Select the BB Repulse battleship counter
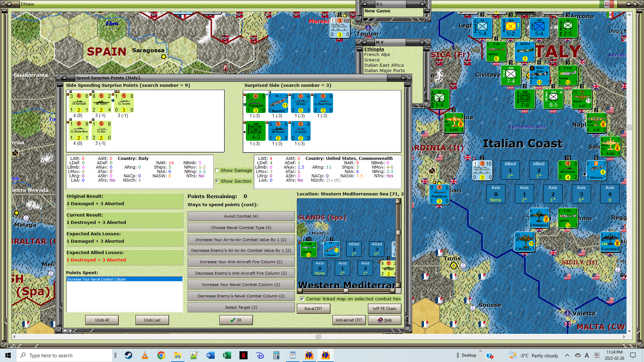Image resolution: width=644 pixels, height=362 pixels. (x=278, y=131)
